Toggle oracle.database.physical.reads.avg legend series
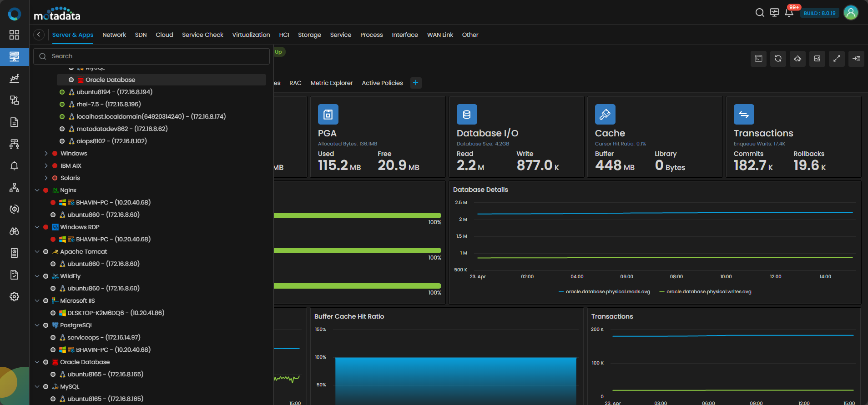 [604, 292]
